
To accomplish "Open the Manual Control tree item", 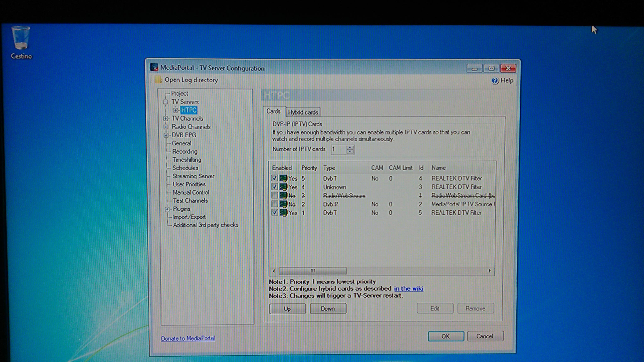I will click(191, 192).
